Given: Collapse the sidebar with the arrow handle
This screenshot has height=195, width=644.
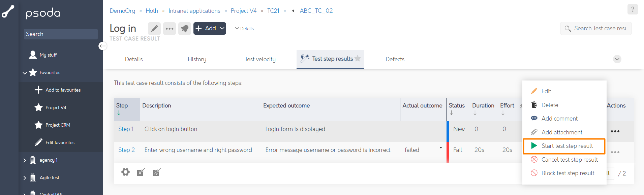Looking at the screenshot, I should click(x=102, y=46).
